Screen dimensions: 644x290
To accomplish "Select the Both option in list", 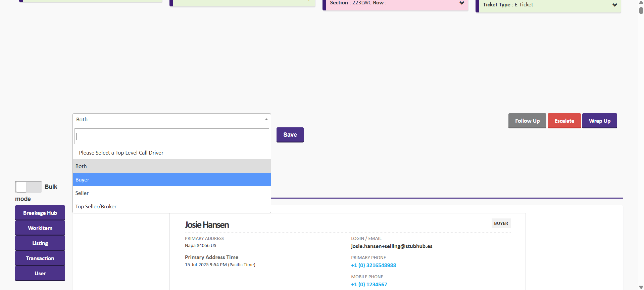I will coord(171,166).
